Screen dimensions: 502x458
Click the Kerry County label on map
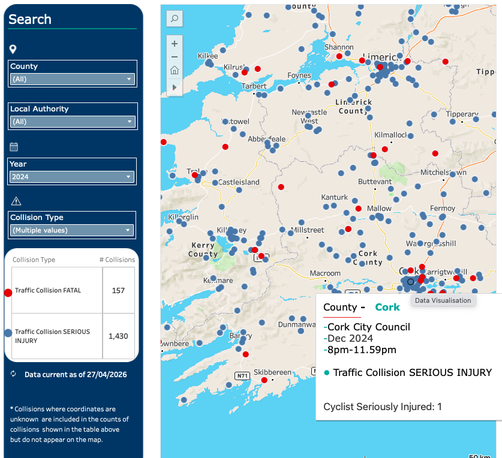(203, 250)
